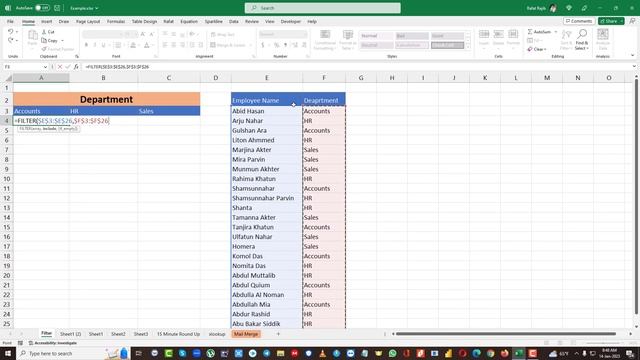Viewport: 640px width, 360px height.
Task: Click the Department header cell
Action: point(106,99)
